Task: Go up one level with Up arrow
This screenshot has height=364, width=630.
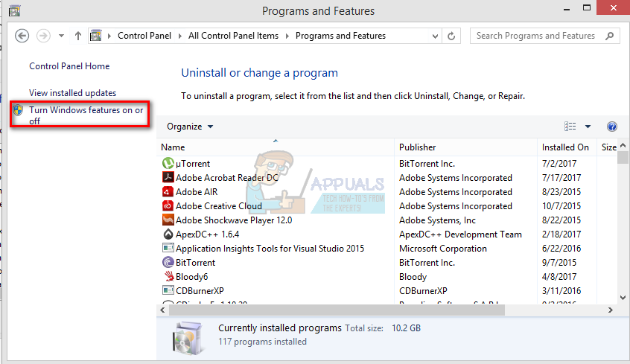Action: tap(78, 36)
